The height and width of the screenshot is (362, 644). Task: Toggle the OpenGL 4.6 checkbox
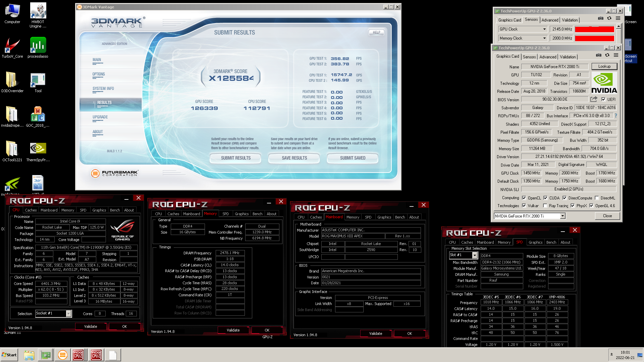pyautogui.click(x=591, y=205)
